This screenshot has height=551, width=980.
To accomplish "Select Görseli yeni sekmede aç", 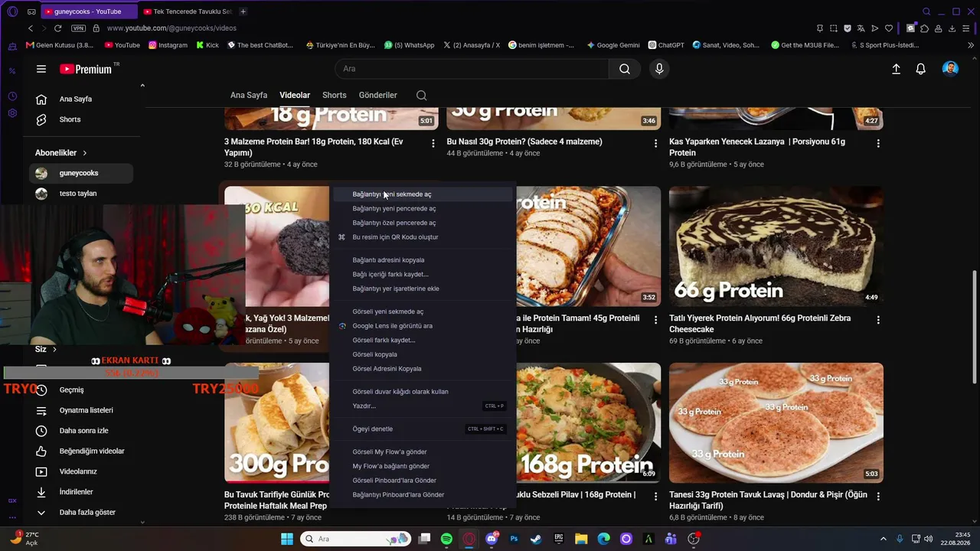I will [423, 311].
